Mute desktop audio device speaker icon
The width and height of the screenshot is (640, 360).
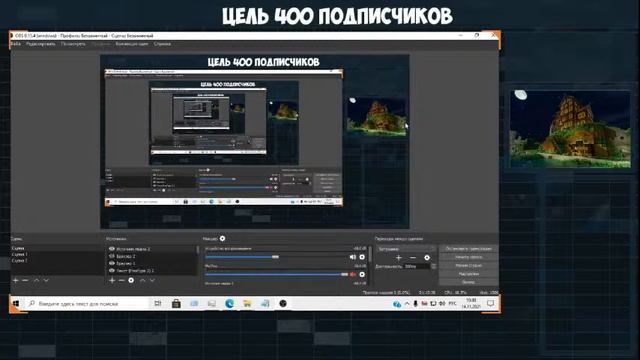[x=353, y=257]
